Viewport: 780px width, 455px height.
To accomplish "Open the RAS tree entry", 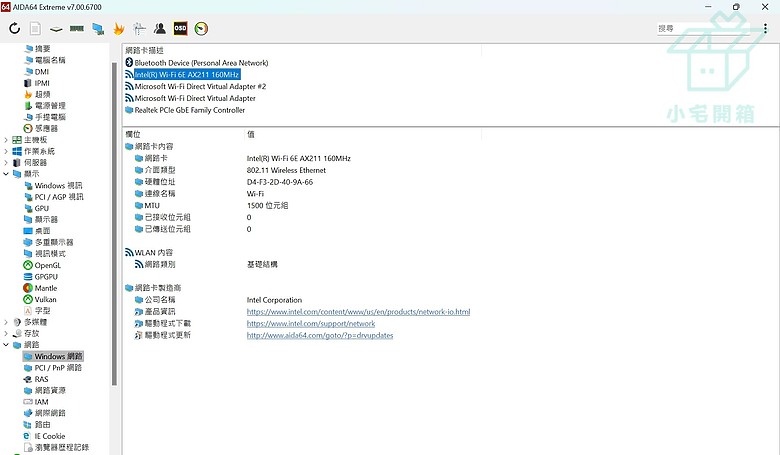I will (36, 379).
